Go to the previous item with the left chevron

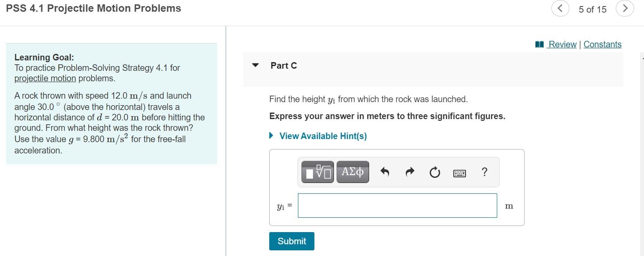(x=560, y=8)
